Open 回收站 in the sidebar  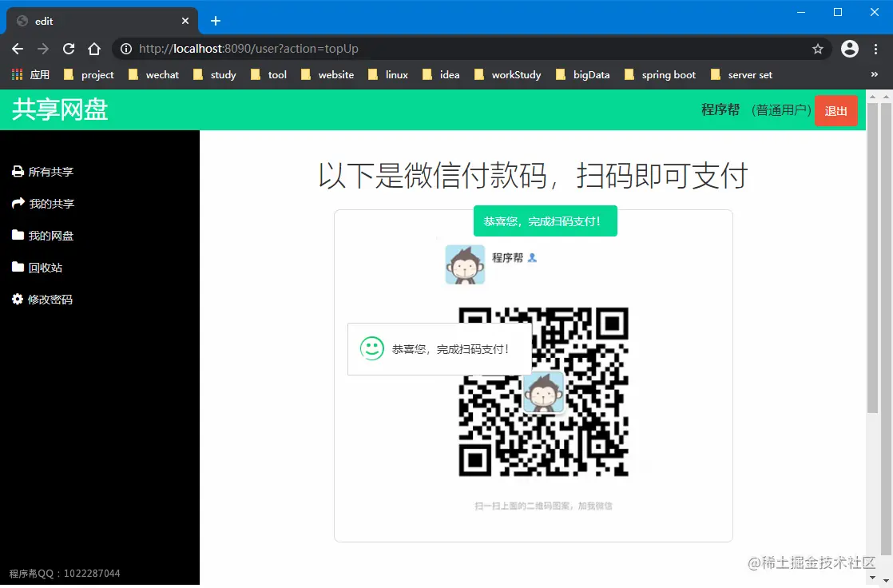click(37, 267)
